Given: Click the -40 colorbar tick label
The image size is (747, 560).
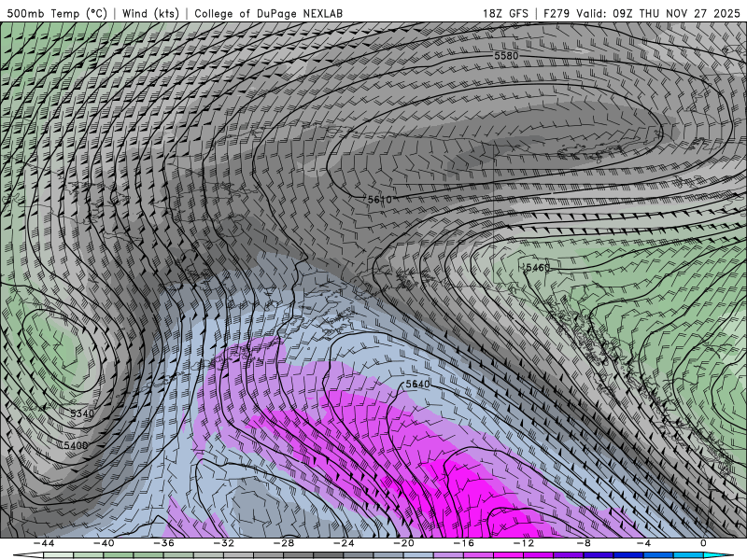Looking at the screenshot, I should point(104,543).
